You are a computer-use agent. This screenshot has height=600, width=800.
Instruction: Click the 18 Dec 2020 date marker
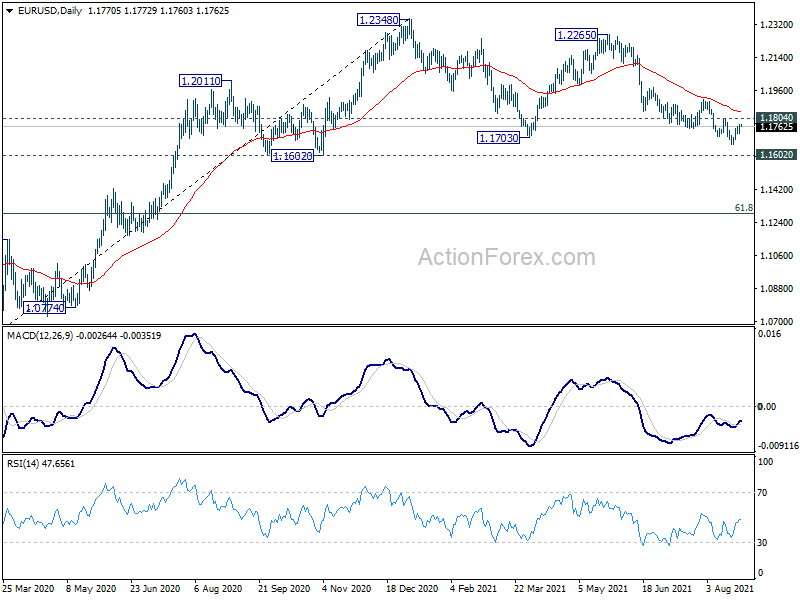[412, 589]
